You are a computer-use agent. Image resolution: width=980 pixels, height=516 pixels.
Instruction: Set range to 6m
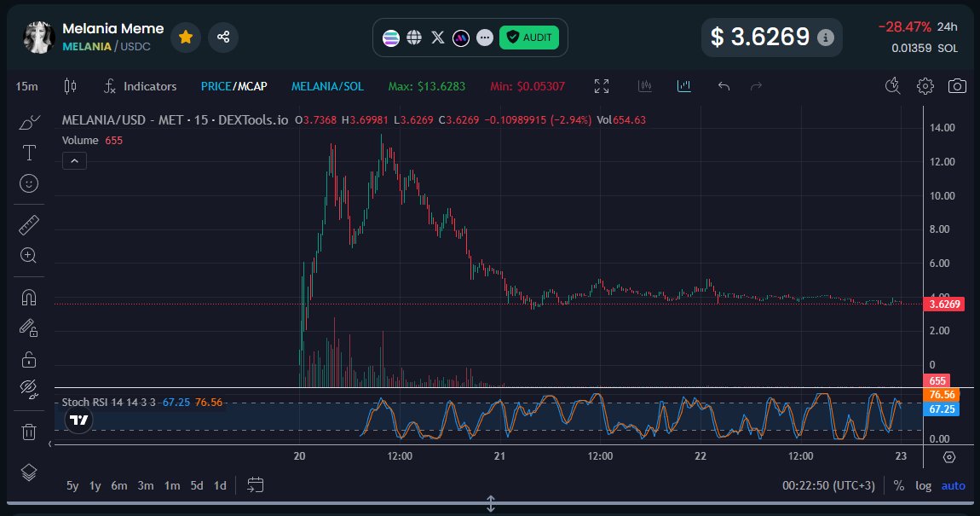(x=119, y=485)
